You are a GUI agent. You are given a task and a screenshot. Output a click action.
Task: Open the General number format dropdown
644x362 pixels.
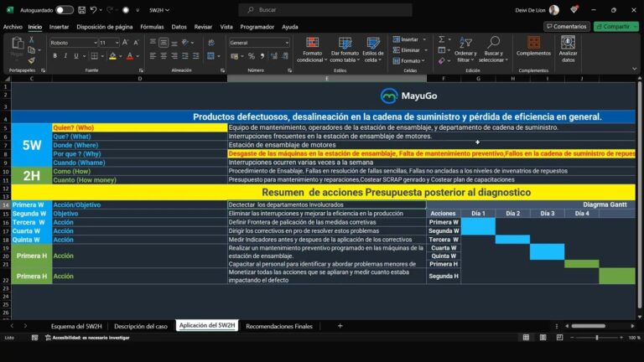click(286, 42)
